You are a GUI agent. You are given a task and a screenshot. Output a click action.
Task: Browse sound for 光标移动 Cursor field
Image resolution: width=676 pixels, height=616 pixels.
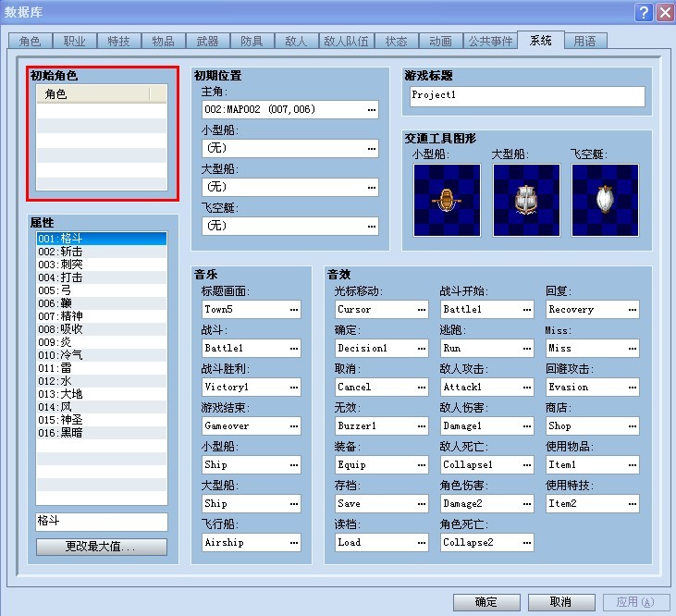(x=421, y=310)
